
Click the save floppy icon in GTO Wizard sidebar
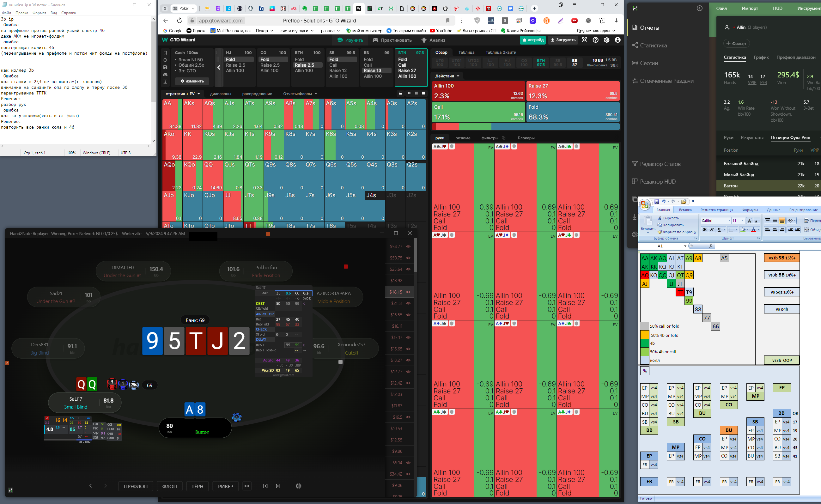[x=165, y=67]
